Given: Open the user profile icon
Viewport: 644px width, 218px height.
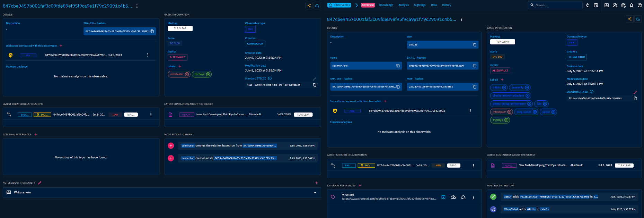Looking at the screenshot, I should (x=639, y=5).
